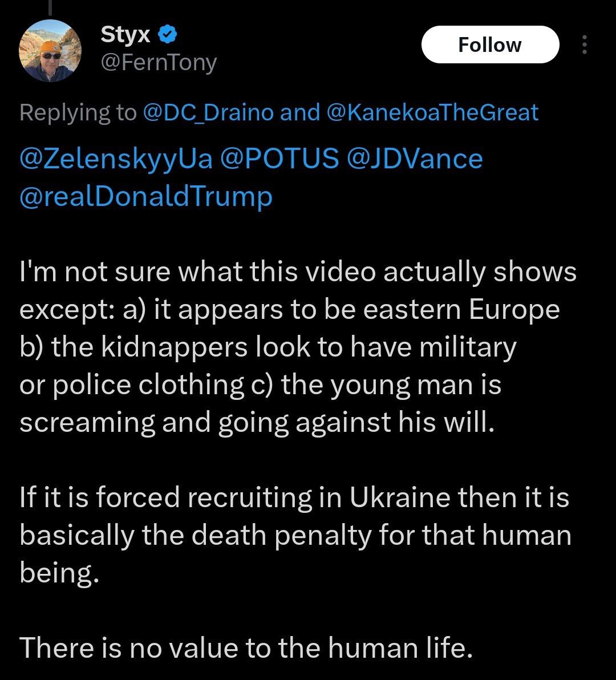
Task: Open the three-dot more options menu
Action: pyautogui.click(x=584, y=45)
